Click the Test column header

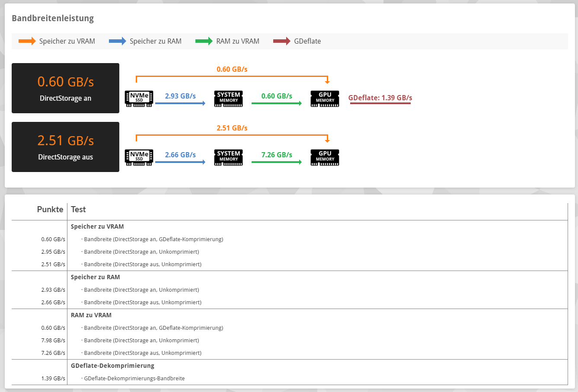(78, 209)
